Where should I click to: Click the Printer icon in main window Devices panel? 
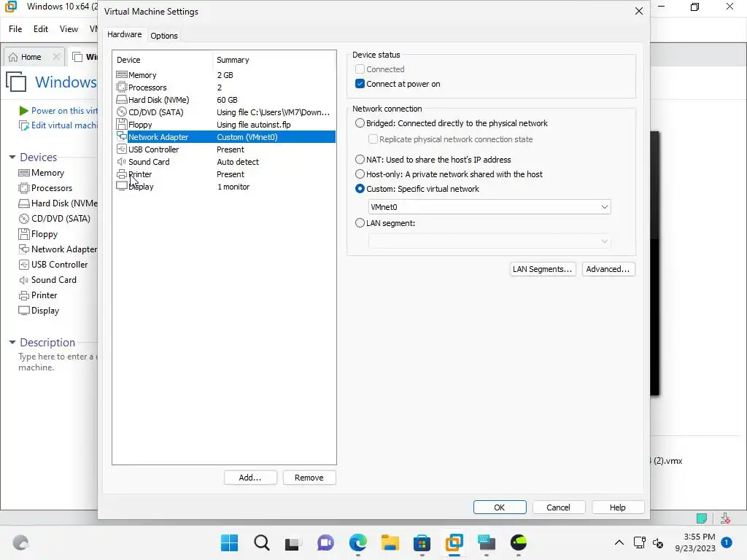click(x=24, y=295)
